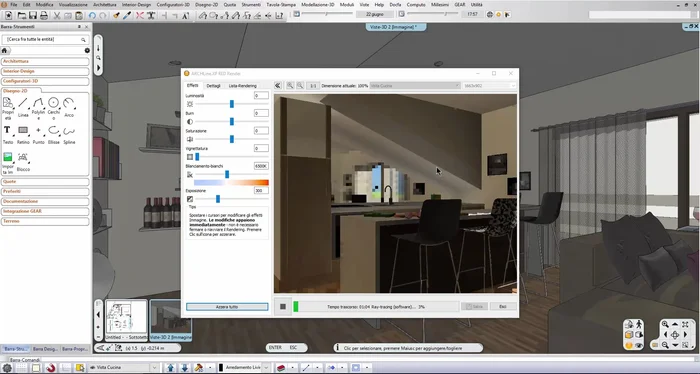Click the Paste clipboard icon

[79, 16]
